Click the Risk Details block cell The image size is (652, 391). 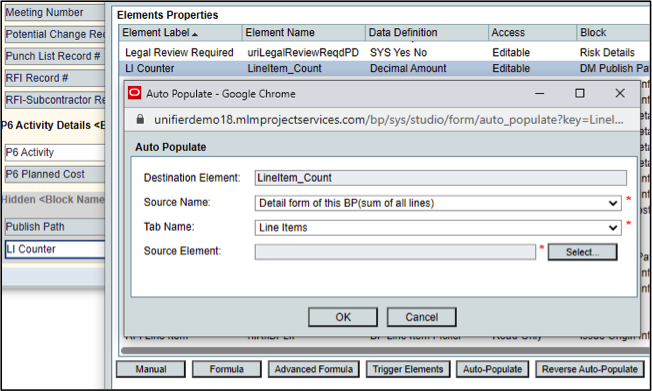coord(607,52)
